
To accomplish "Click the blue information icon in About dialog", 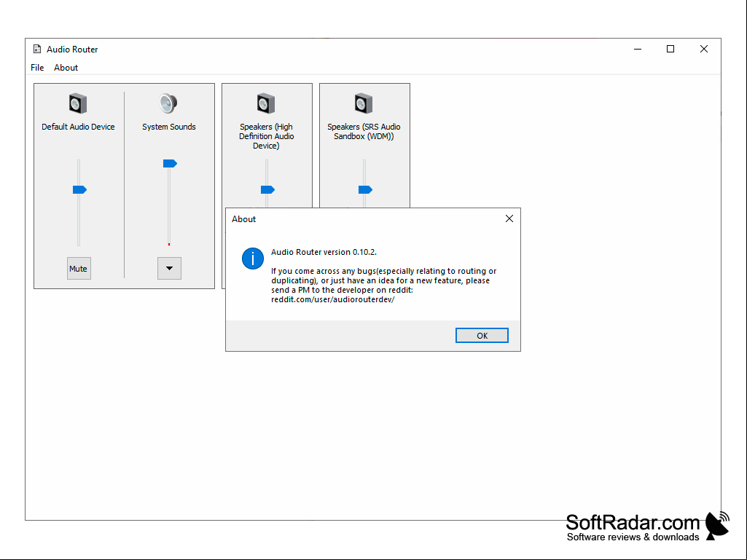I will pyautogui.click(x=252, y=259).
